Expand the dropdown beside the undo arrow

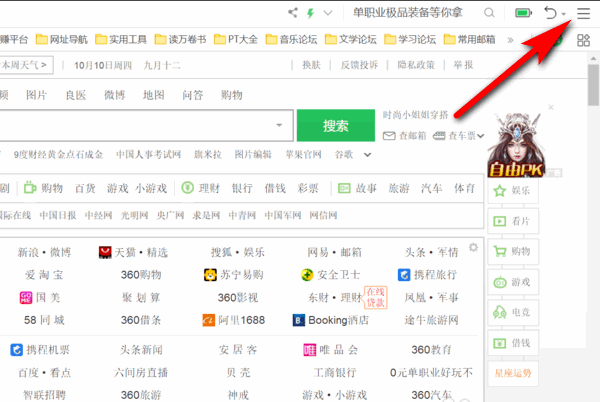(x=564, y=14)
